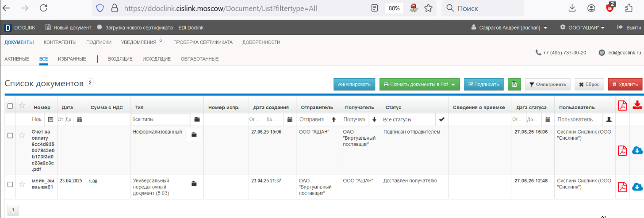Switch to the ИЗБРАННЫЕ tab
This screenshot has height=218, width=644.
tap(72, 59)
